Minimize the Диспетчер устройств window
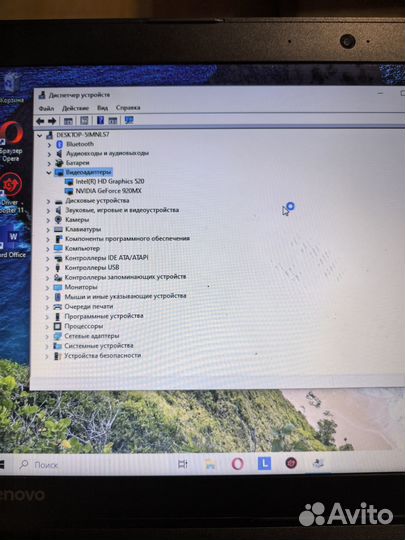The width and height of the screenshot is (405, 540). (x=381, y=93)
